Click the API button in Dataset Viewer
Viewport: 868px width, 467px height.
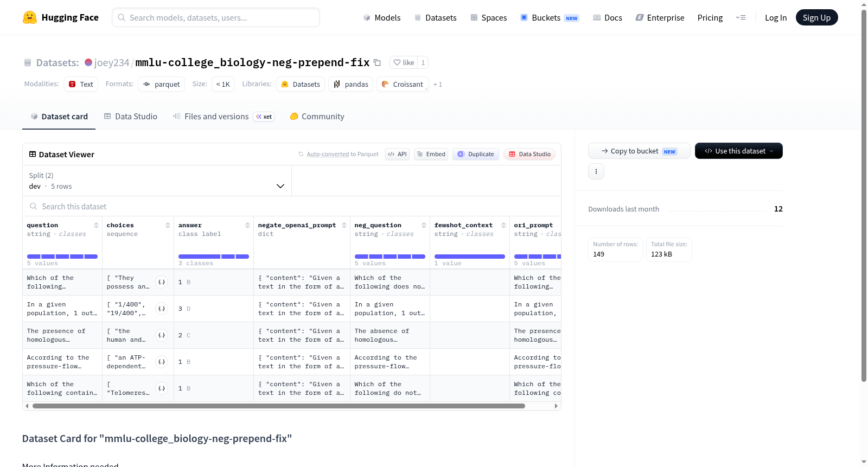click(x=397, y=154)
